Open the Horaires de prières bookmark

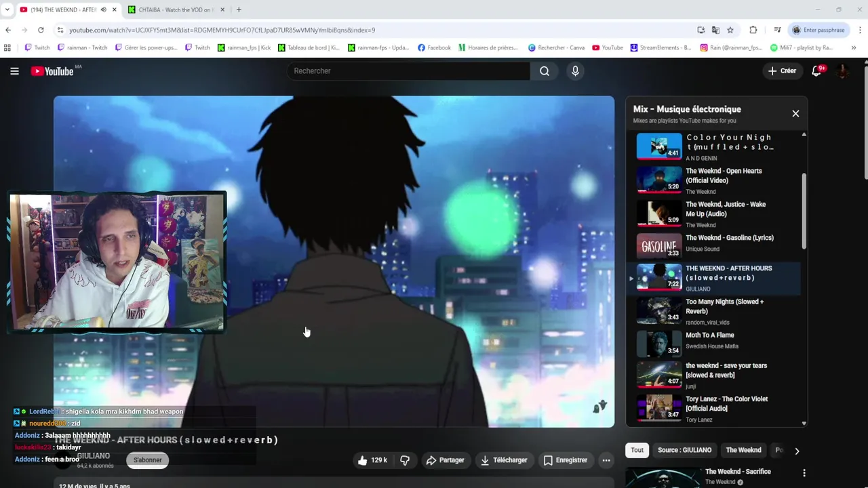point(488,47)
